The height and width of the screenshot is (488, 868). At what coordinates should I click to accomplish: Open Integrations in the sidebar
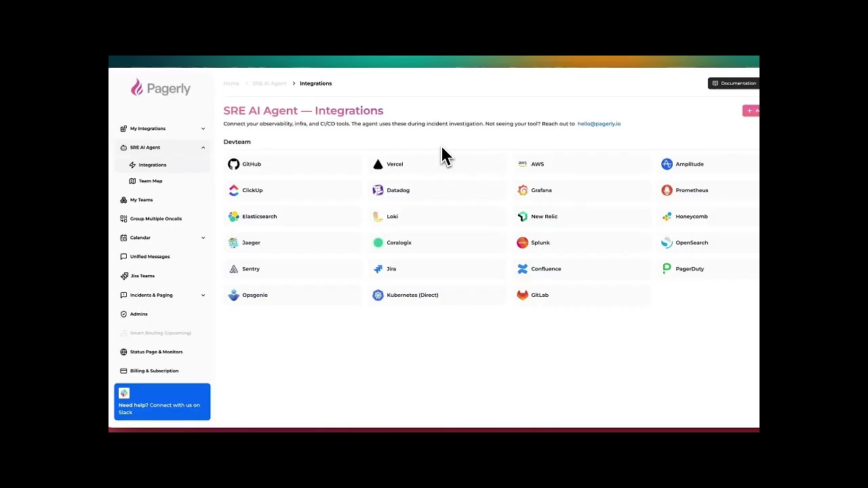pos(162,165)
